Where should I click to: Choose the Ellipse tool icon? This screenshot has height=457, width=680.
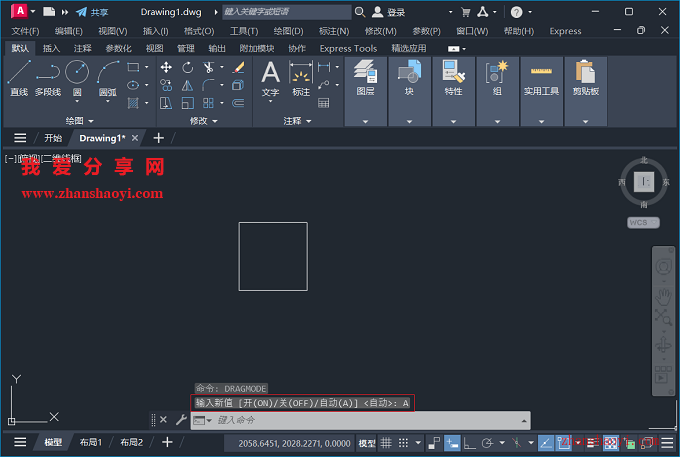coord(133,85)
